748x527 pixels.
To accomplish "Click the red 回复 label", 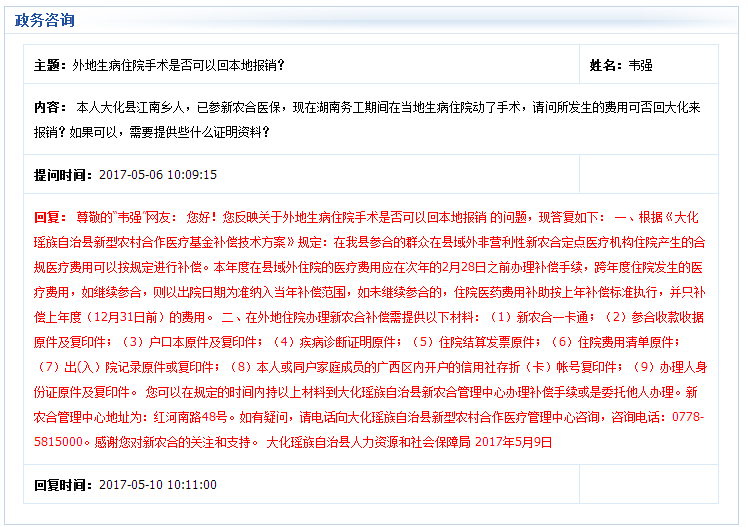I will pyautogui.click(x=49, y=216).
